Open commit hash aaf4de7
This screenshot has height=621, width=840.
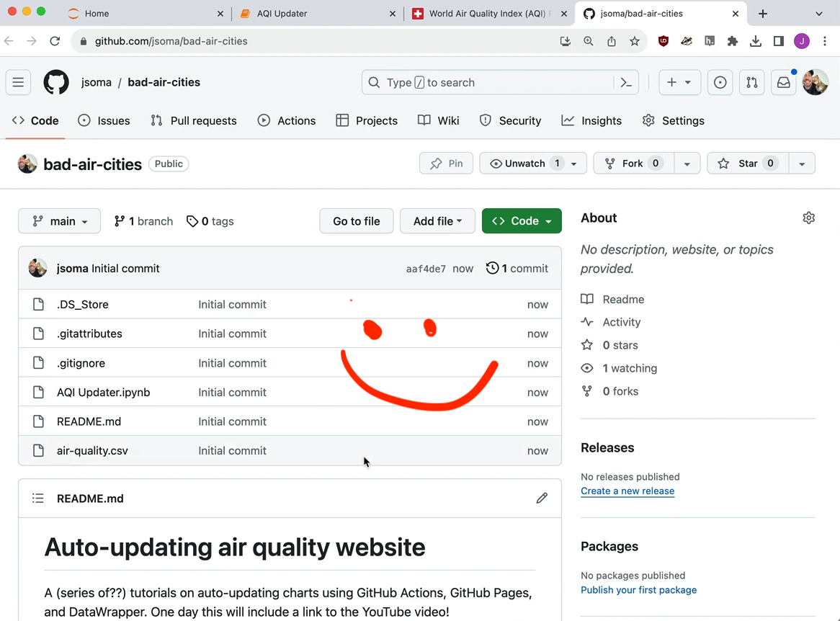coord(426,269)
